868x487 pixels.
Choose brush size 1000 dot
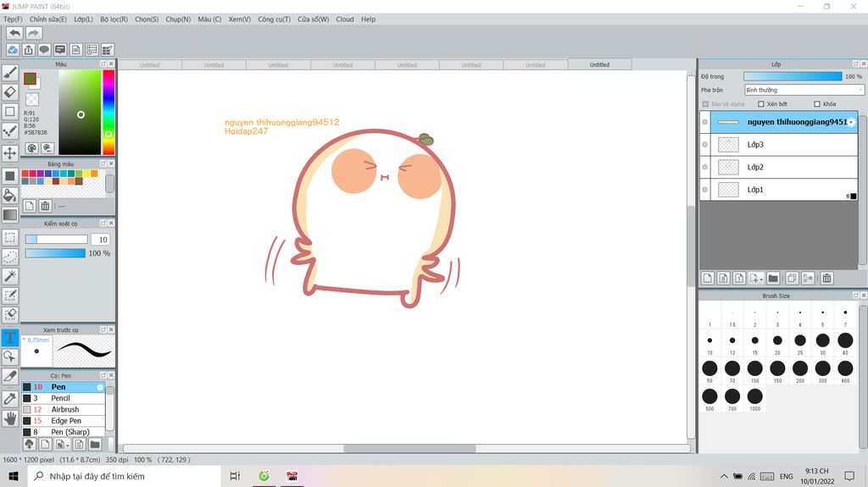(x=754, y=396)
